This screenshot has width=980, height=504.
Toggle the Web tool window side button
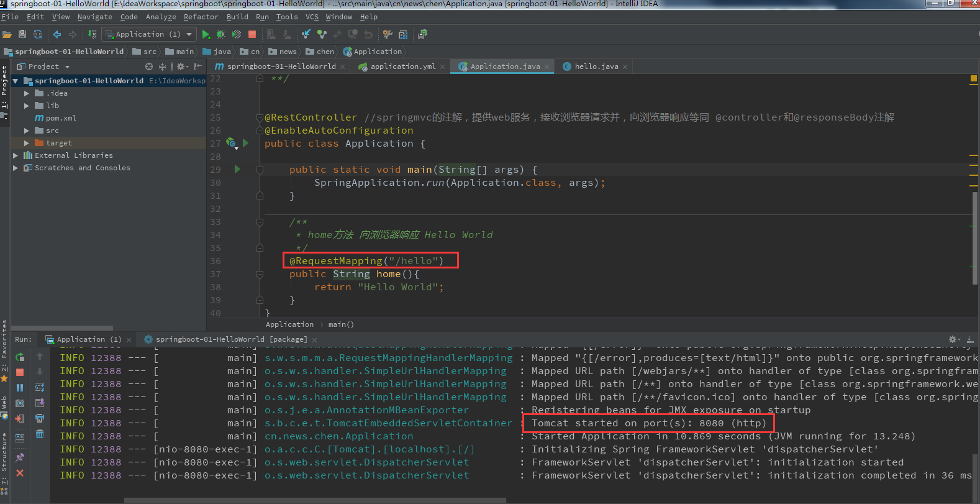tap(4, 408)
